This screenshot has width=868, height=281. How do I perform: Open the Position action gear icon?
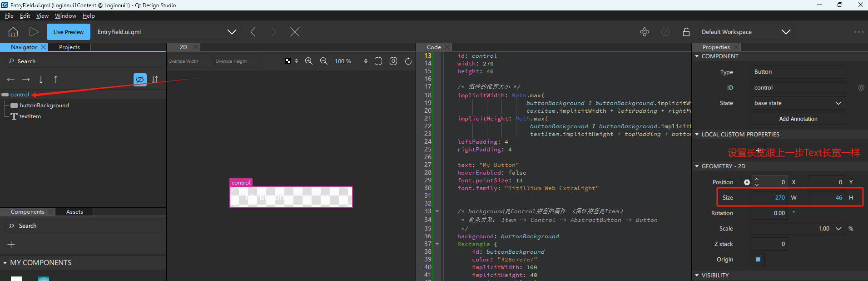tap(747, 182)
